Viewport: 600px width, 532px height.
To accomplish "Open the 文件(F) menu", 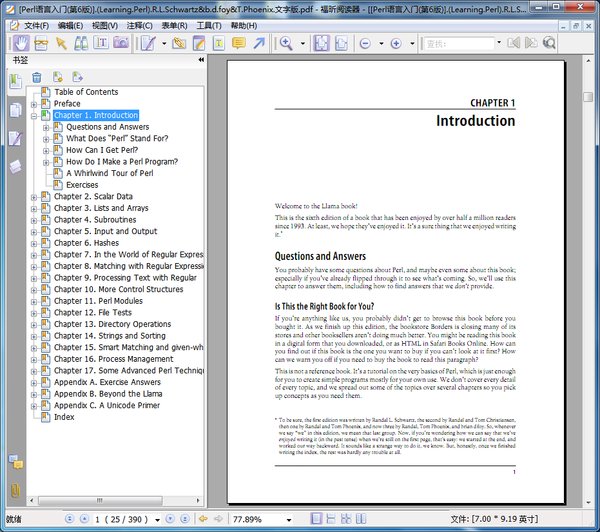I will tap(36, 25).
